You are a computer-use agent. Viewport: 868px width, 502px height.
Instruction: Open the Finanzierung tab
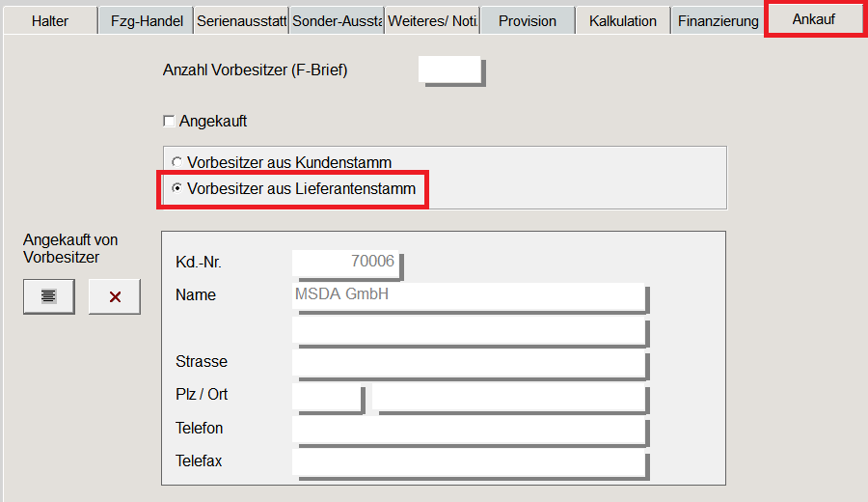pyautogui.click(x=718, y=20)
